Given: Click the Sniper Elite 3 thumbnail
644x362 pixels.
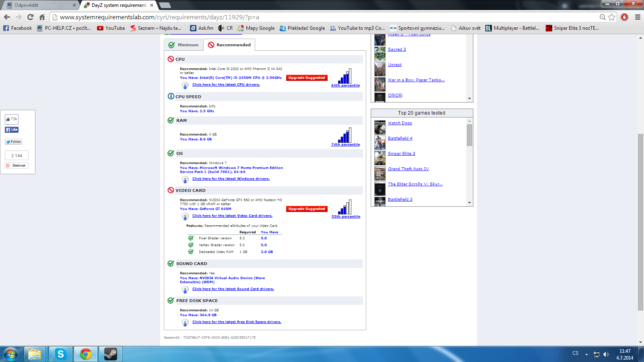Looking at the screenshot, I should pyautogui.click(x=380, y=158).
